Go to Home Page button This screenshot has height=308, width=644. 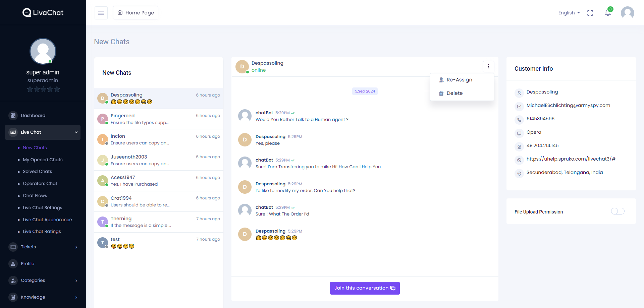(x=136, y=13)
